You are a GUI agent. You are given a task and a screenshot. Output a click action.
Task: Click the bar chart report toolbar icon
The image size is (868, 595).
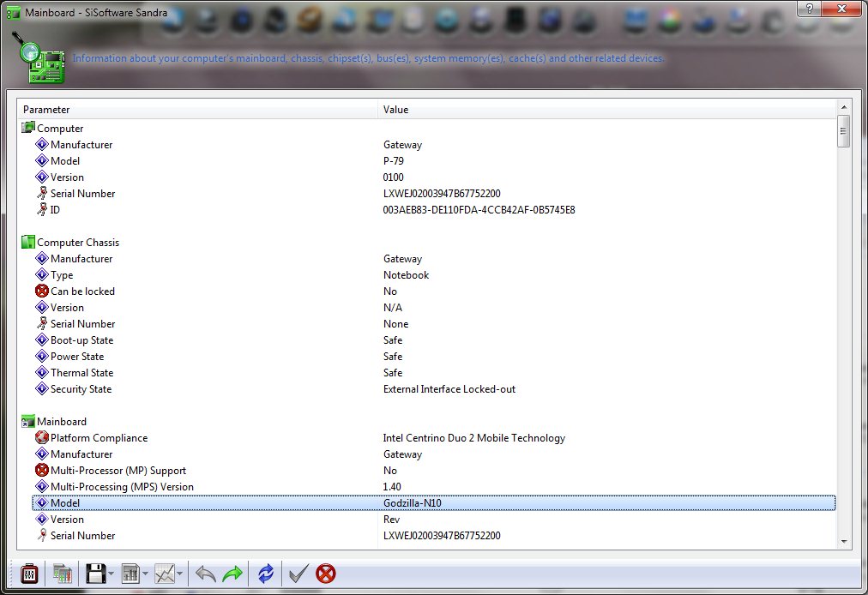tap(130, 574)
